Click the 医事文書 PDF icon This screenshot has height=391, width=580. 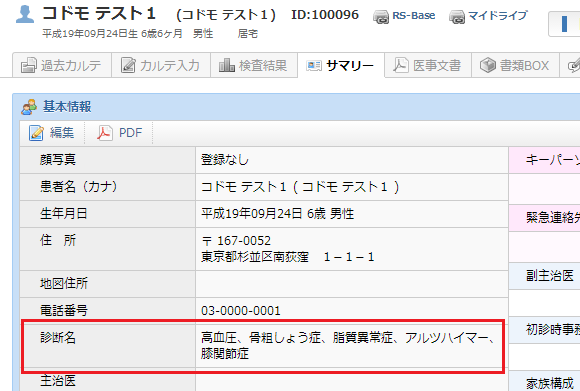401,65
